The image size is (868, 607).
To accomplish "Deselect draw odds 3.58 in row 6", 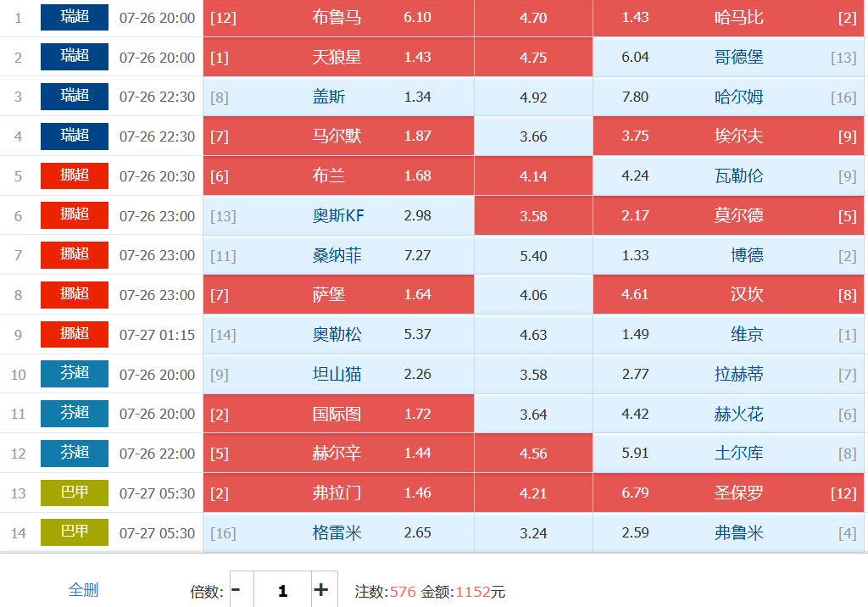I will (533, 215).
